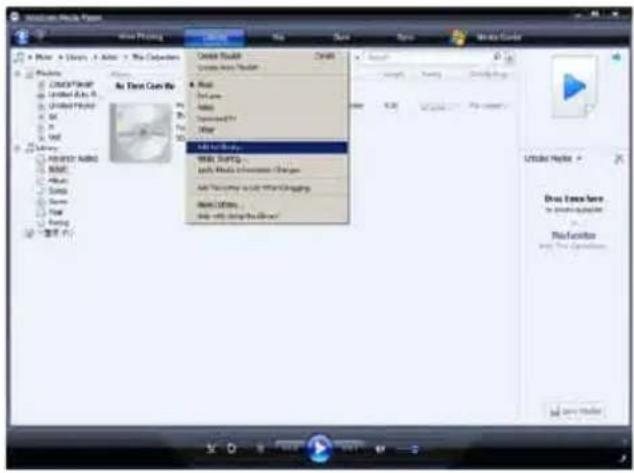Open the search box dropdown arrow
634x473 pixels.
click(x=510, y=58)
